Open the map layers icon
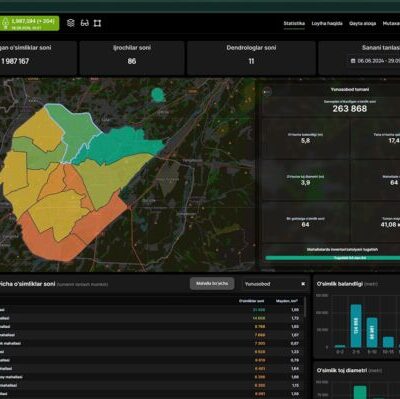The width and height of the screenshot is (400, 399). pos(71,23)
